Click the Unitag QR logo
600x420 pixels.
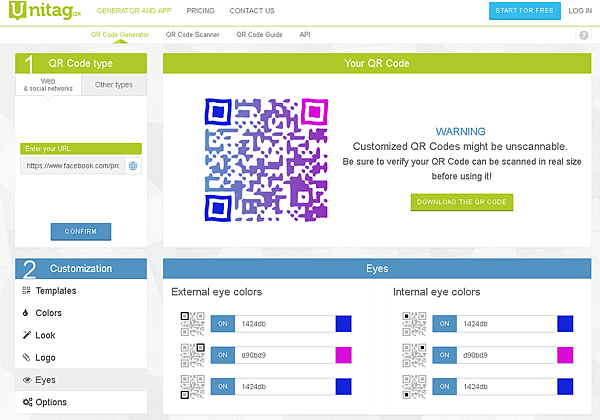(45, 10)
